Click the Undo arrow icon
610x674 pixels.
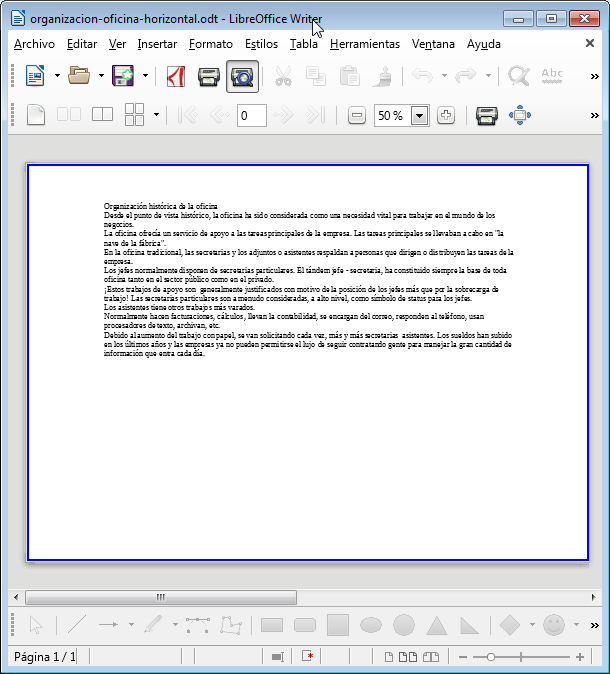click(x=422, y=76)
